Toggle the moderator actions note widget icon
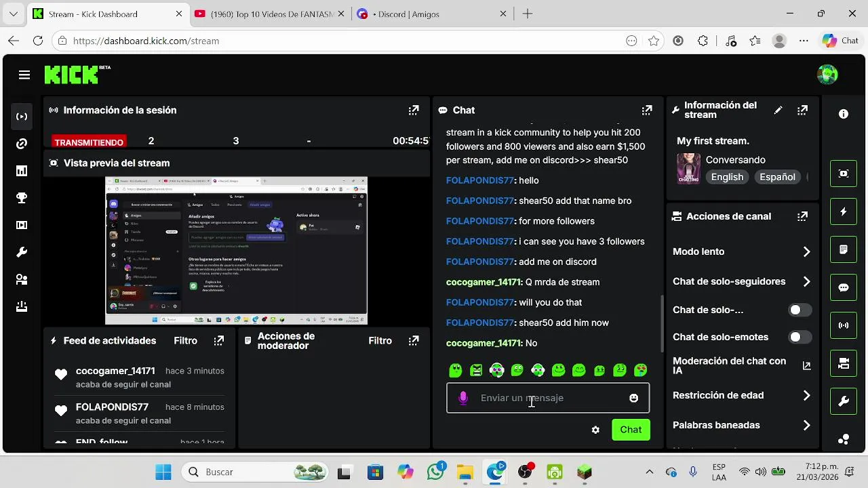Screen dimensions: 868x488 (x=844, y=249)
